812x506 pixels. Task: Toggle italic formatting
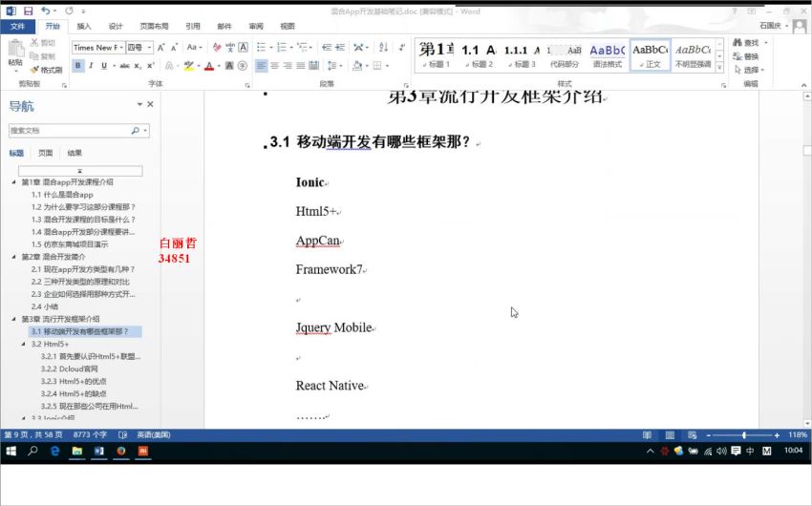(91, 66)
